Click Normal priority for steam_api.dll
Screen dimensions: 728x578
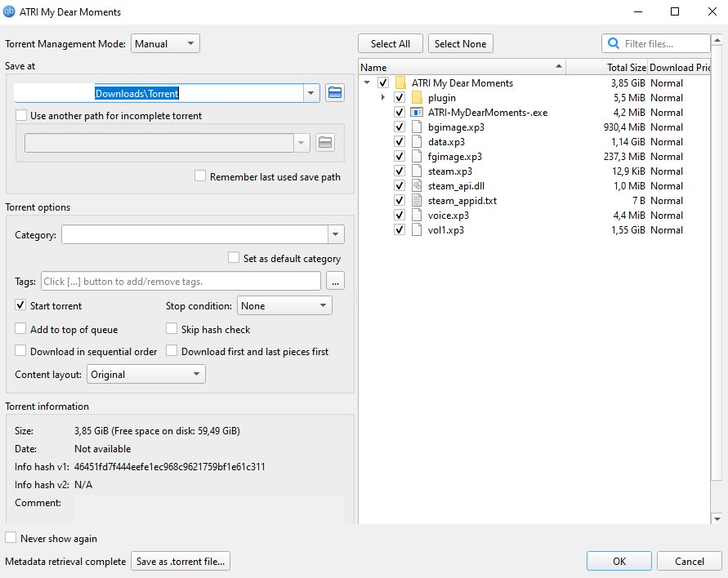pyautogui.click(x=667, y=186)
